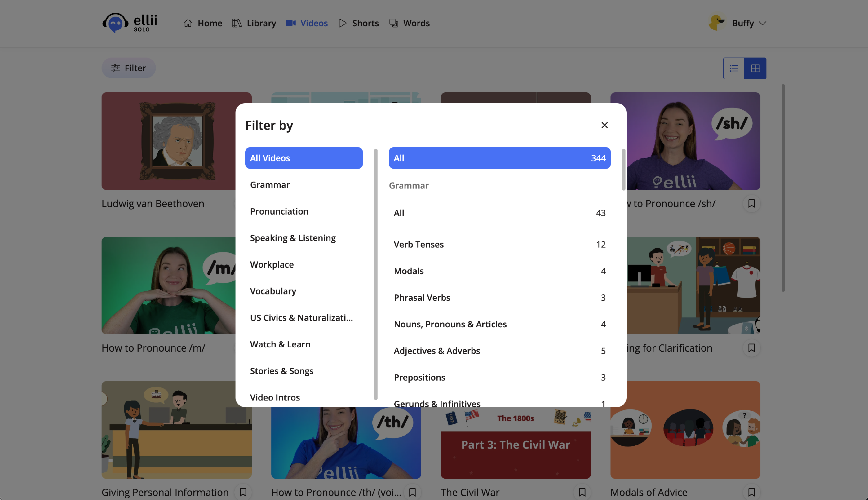This screenshot has width=868, height=500.
Task: Go to the Home page
Action: (x=203, y=23)
